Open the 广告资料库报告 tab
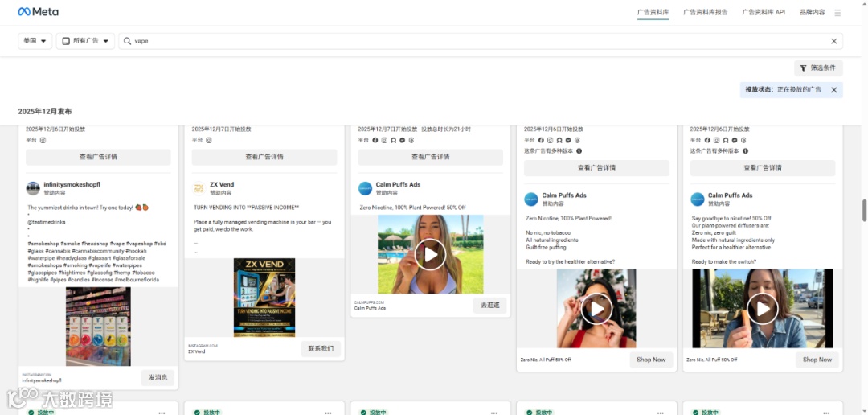868x415 pixels. click(x=706, y=12)
